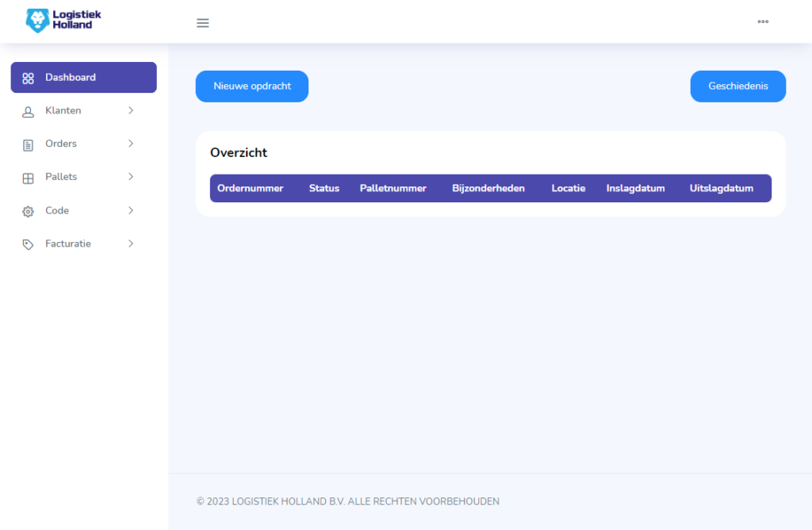Click the Ordernummer column header
Viewport: 812px width, 530px height.
[x=250, y=188]
